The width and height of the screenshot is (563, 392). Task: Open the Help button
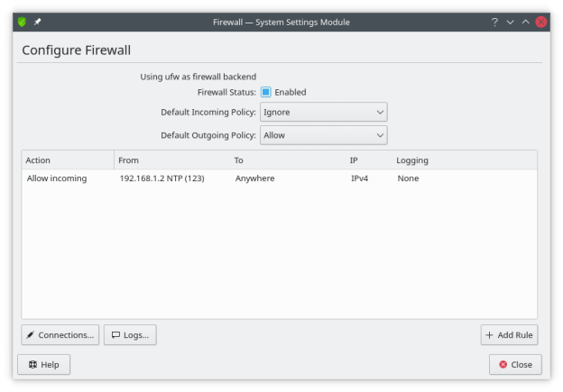coord(43,365)
